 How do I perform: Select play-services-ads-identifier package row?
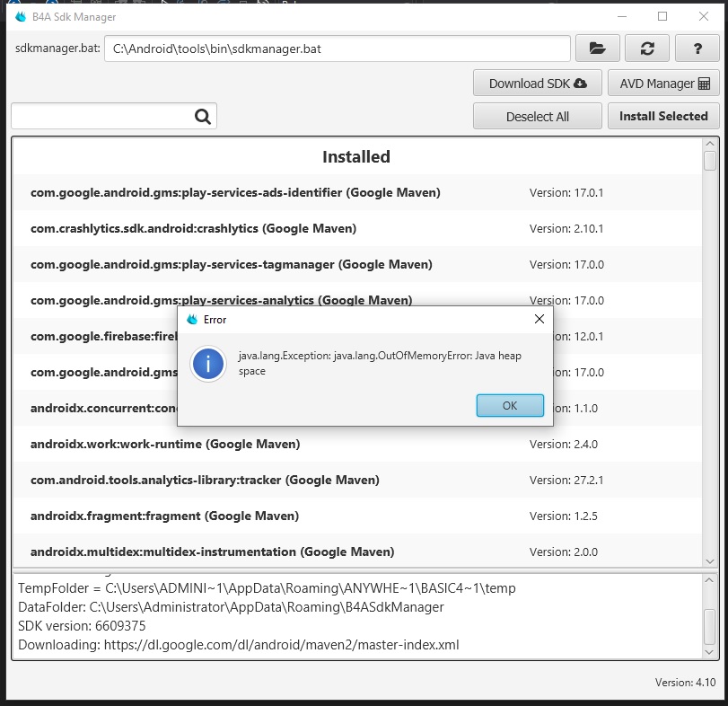(357, 192)
